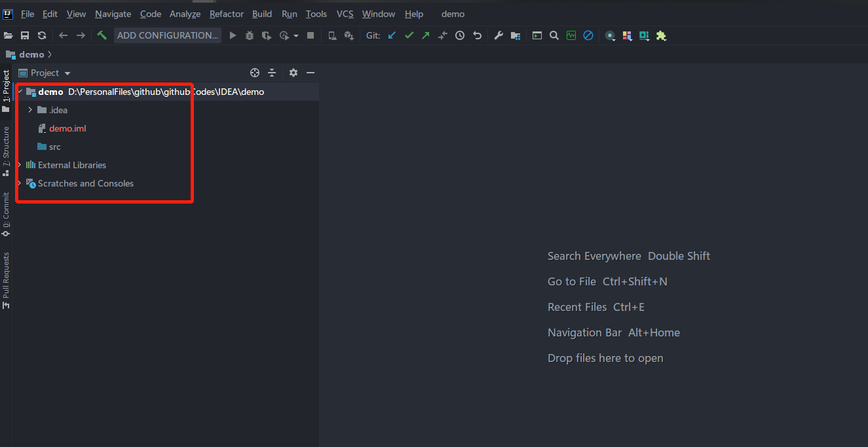868x447 pixels.
Task: Click the Debug bug icon
Action: tap(250, 35)
